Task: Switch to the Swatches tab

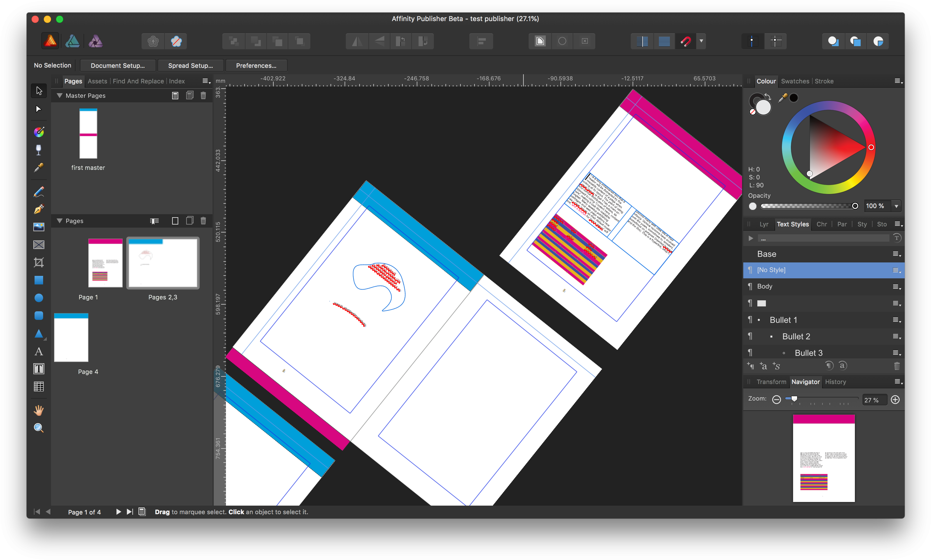Action: pos(795,81)
